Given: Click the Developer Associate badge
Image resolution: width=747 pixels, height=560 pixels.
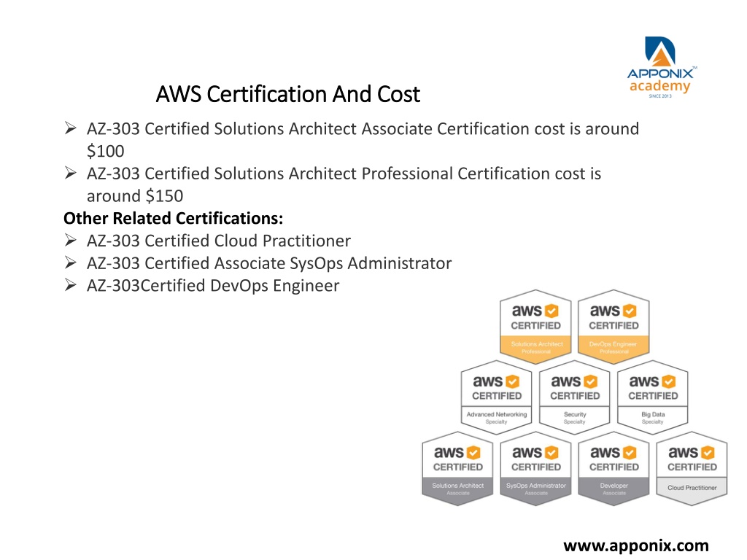Looking at the screenshot, I should coord(614,469).
